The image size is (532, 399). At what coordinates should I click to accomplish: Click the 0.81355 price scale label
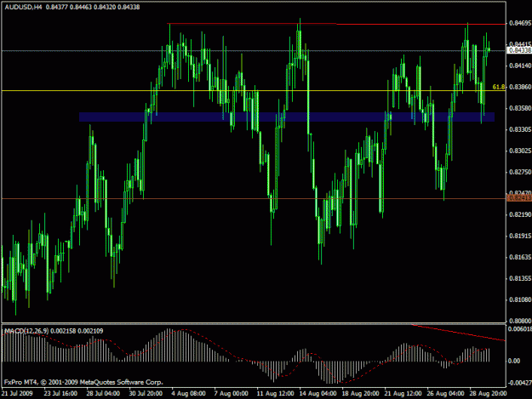click(520, 279)
